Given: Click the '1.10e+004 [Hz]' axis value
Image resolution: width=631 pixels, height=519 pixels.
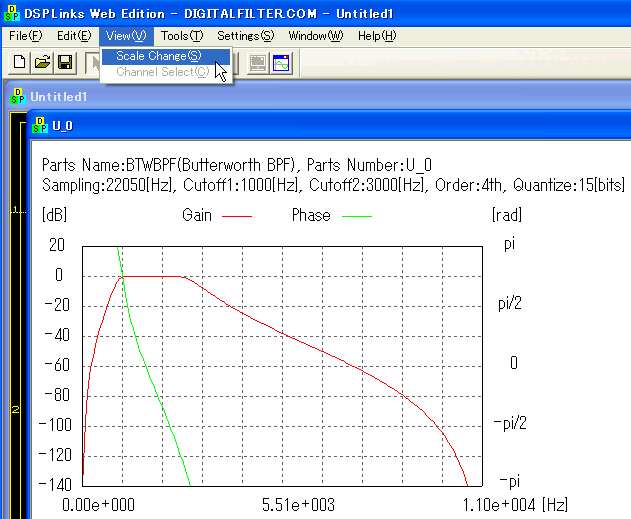Looking at the screenshot, I should 515,505.
